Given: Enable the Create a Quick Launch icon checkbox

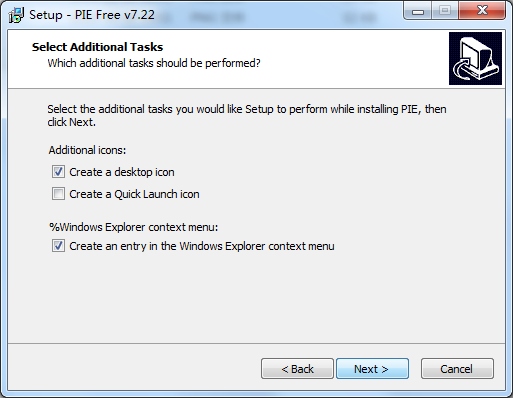Looking at the screenshot, I should tap(58, 194).
